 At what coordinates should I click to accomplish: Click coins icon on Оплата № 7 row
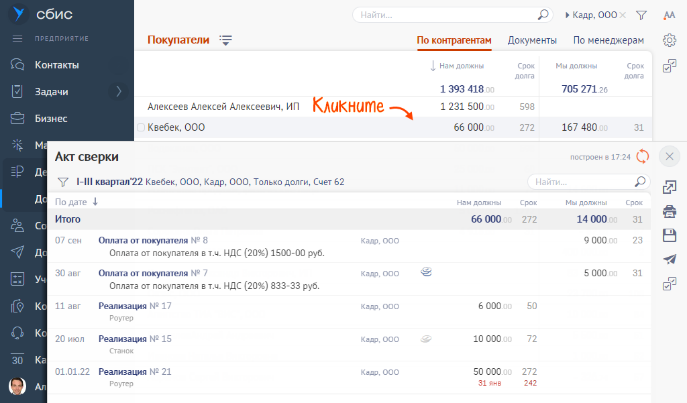pyautogui.click(x=426, y=272)
